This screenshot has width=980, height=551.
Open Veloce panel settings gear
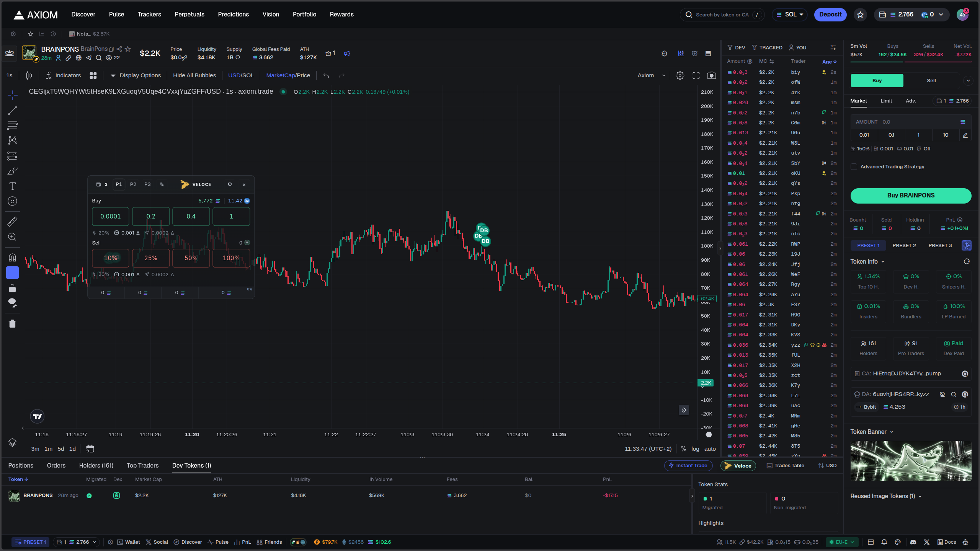(230, 184)
